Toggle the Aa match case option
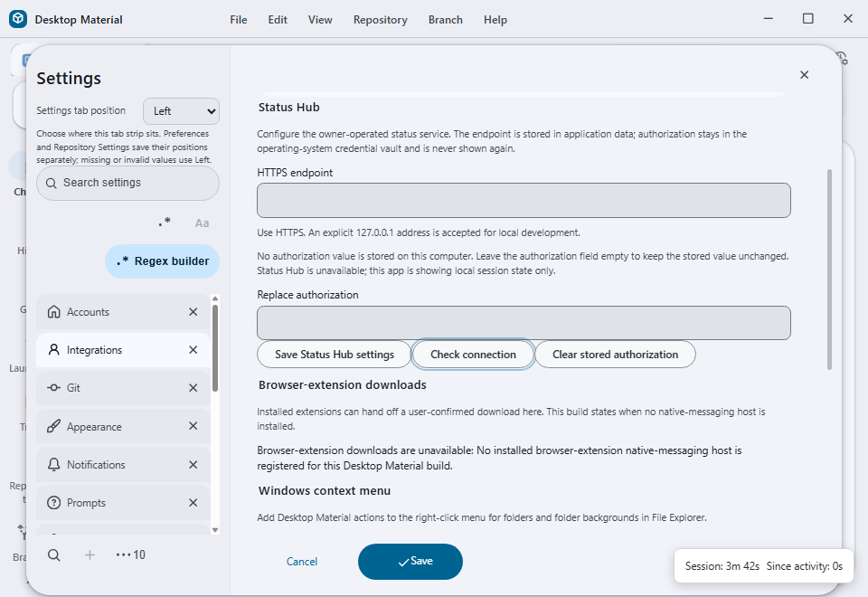This screenshot has height=597, width=868. pos(202,223)
